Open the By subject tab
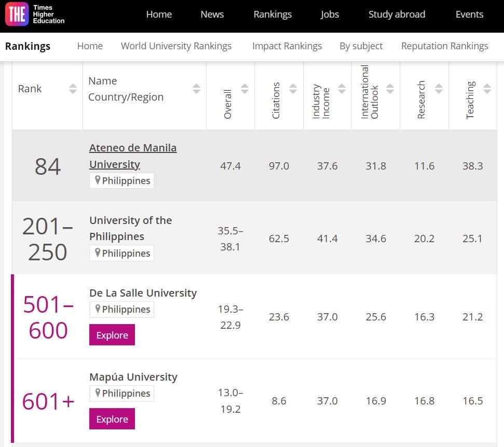This screenshot has width=504, height=447. click(x=361, y=46)
